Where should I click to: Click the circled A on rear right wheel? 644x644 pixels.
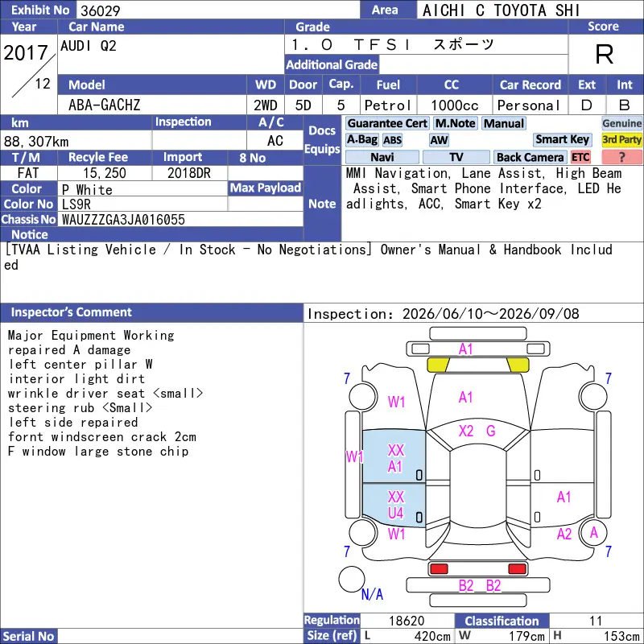pos(593,533)
